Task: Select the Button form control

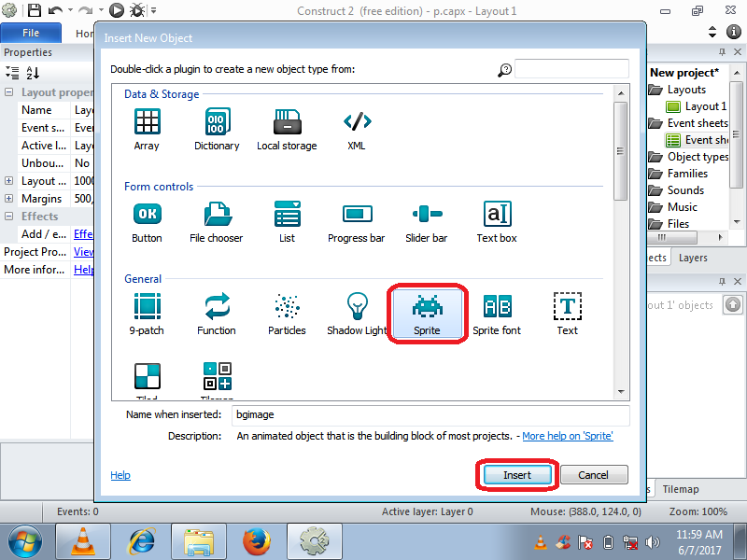Action: click(148, 214)
